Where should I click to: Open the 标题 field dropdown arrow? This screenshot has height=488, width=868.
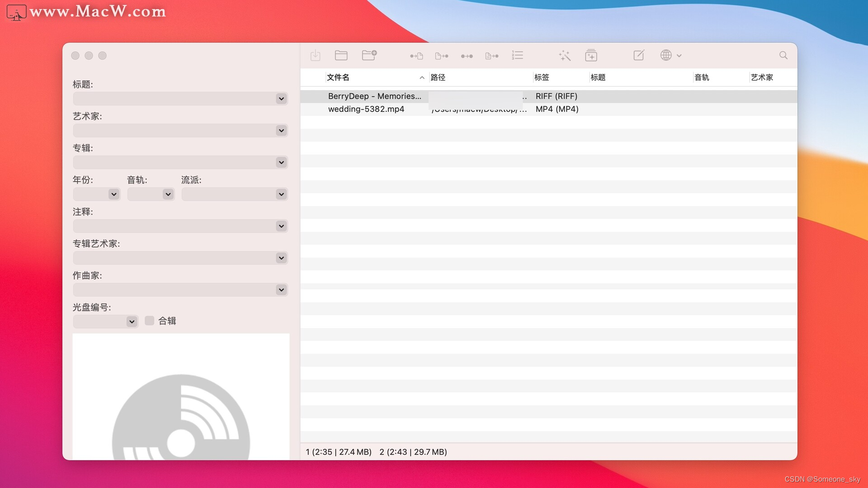point(281,99)
